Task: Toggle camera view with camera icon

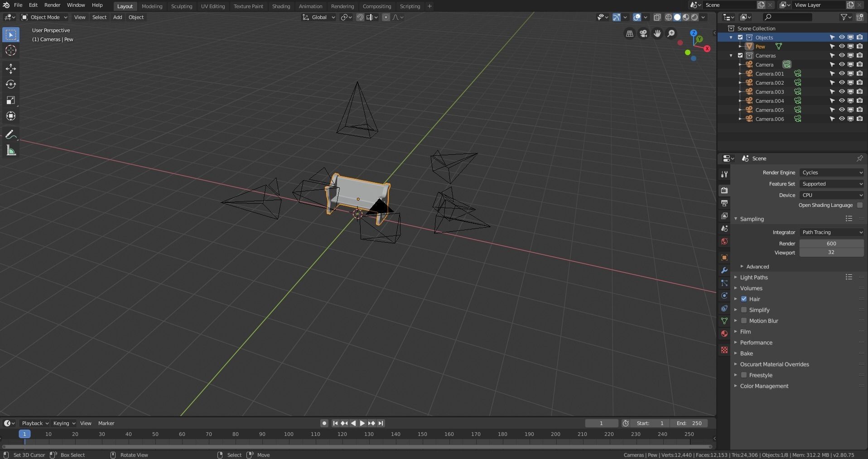Action: click(x=643, y=33)
